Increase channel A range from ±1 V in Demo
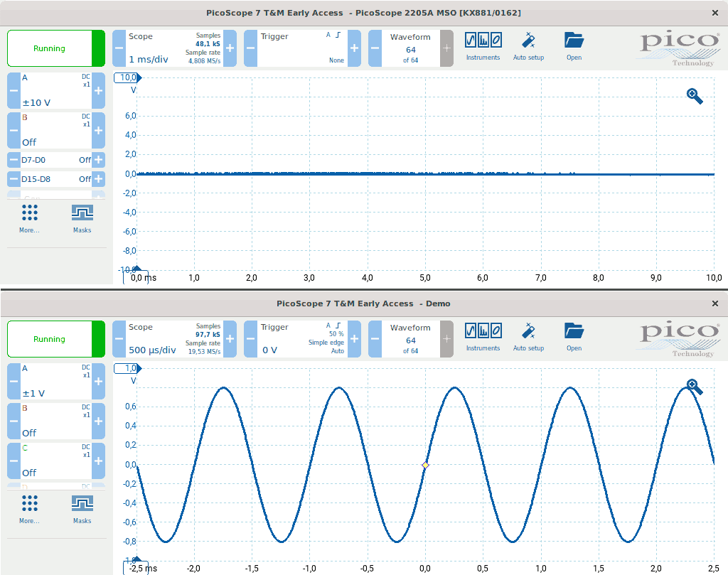This screenshot has height=575, width=728. pos(98,381)
